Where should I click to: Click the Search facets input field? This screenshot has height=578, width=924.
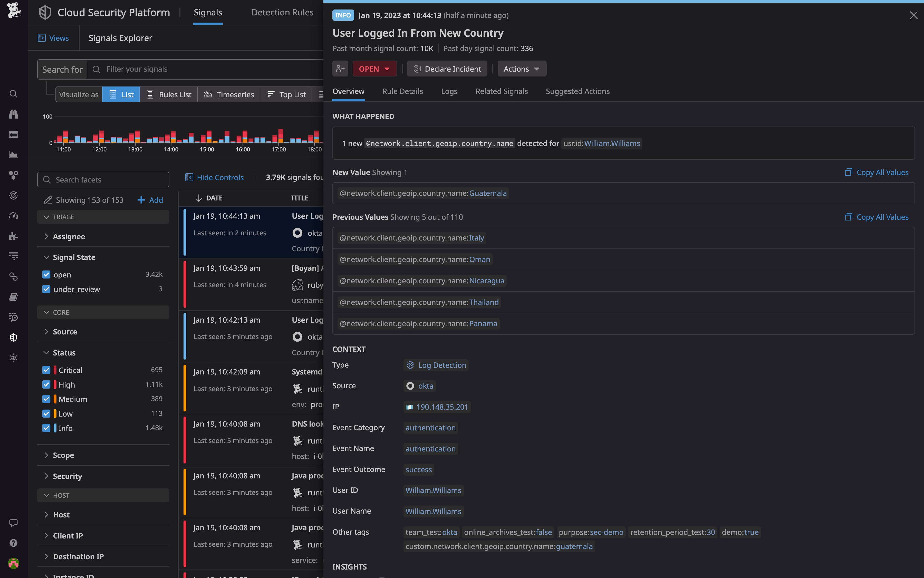[x=103, y=180]
